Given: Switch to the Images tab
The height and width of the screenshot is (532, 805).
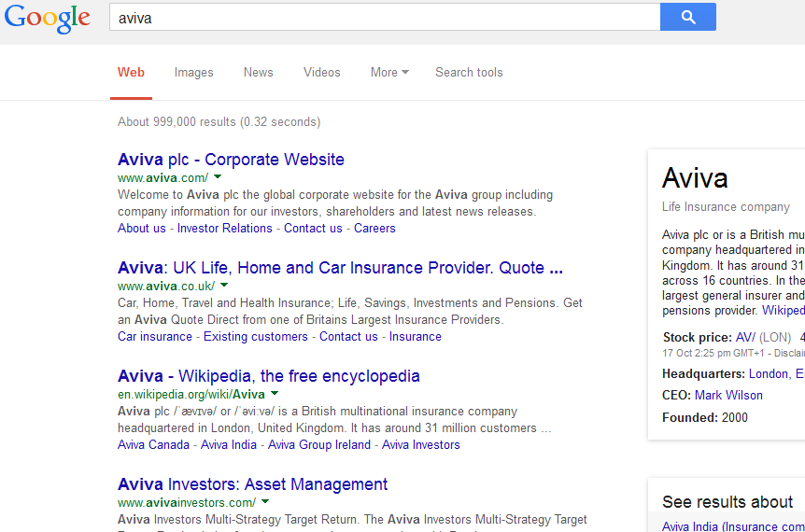Looking at the screenshot, I should 193,73.
